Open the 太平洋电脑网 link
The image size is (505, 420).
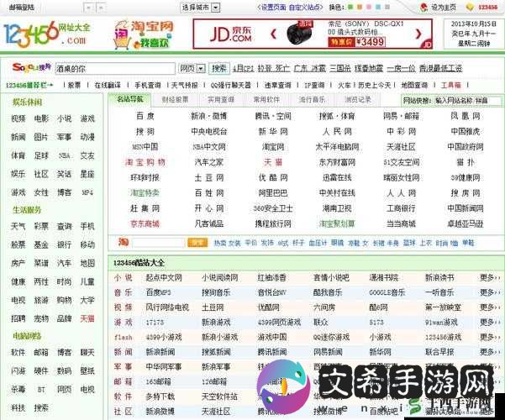point(337,147)
